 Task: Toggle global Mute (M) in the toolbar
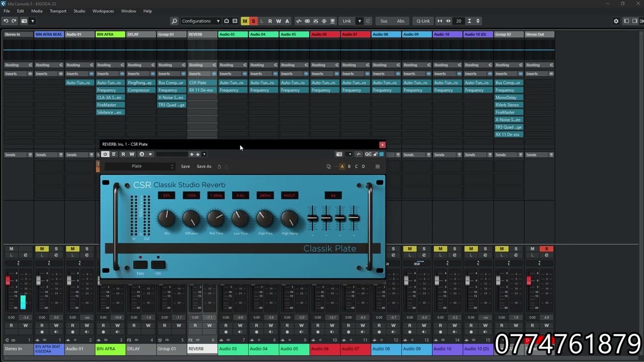(x=245, y=21)
